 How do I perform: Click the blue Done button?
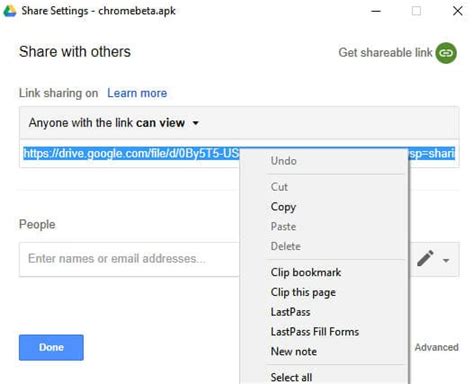tap(51, 347)
